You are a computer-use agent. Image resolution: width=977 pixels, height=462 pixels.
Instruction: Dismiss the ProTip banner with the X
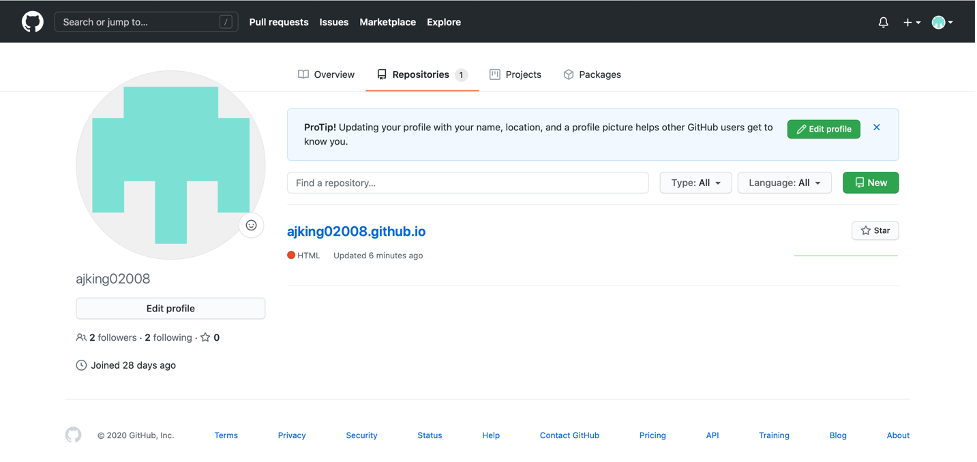[877, 128]
